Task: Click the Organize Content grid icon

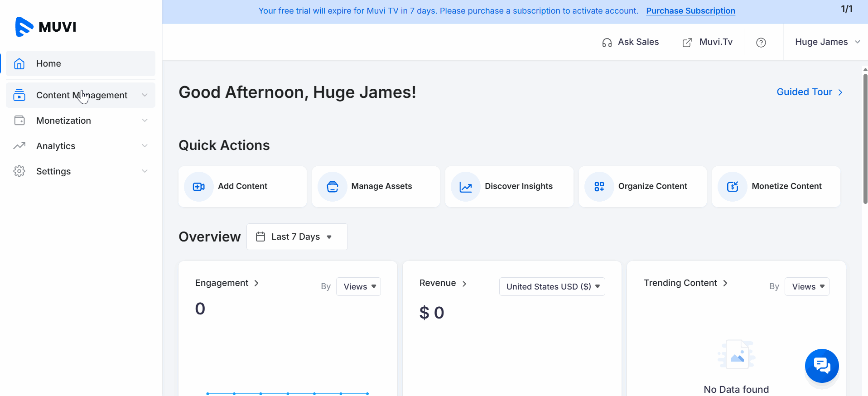Action: [599, 187]
